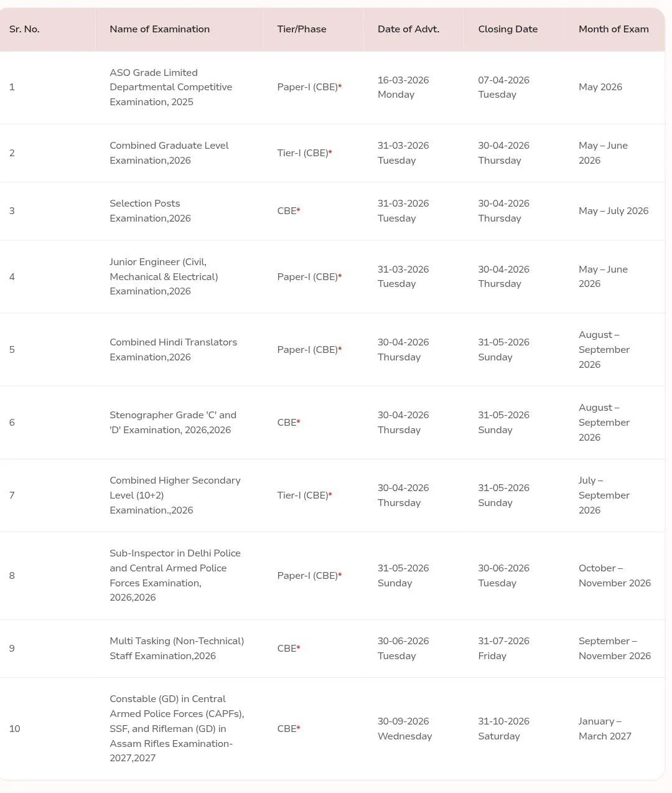Click Stenographer Grade 'C' and 'D' Examination
The height and width of the screenshot is (793, 672).
click(x=173, y=423)
